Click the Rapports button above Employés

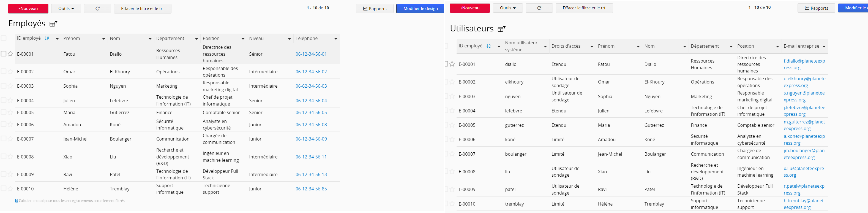pos(374,9)
